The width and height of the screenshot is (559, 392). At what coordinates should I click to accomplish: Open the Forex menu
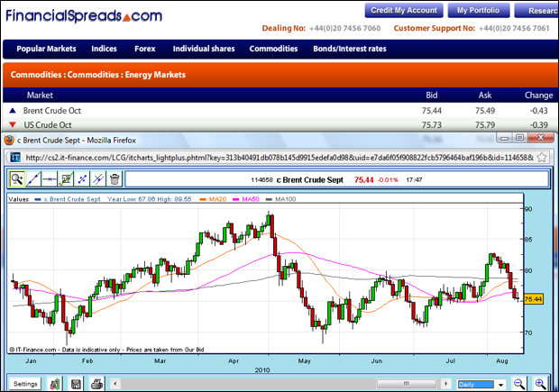point(145,49)
